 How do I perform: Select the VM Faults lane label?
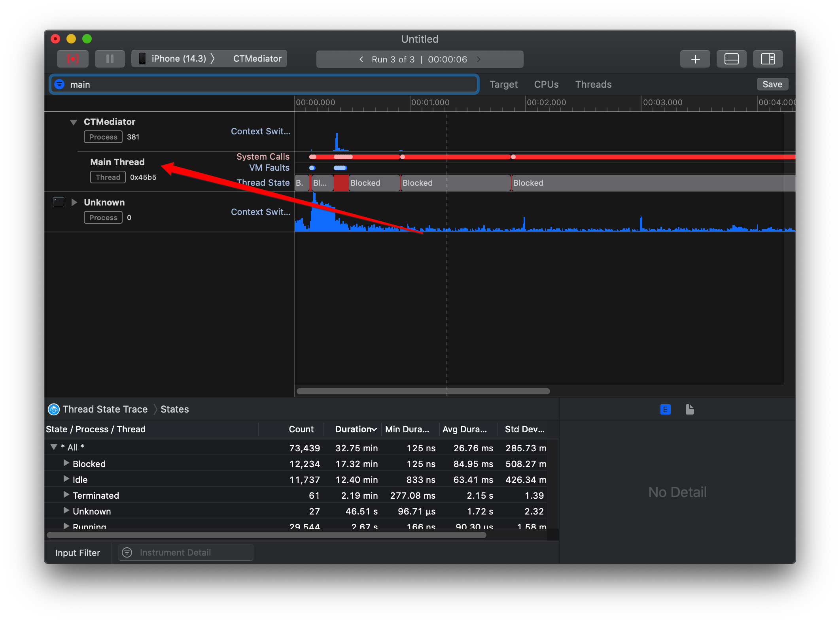click(269, 168)
